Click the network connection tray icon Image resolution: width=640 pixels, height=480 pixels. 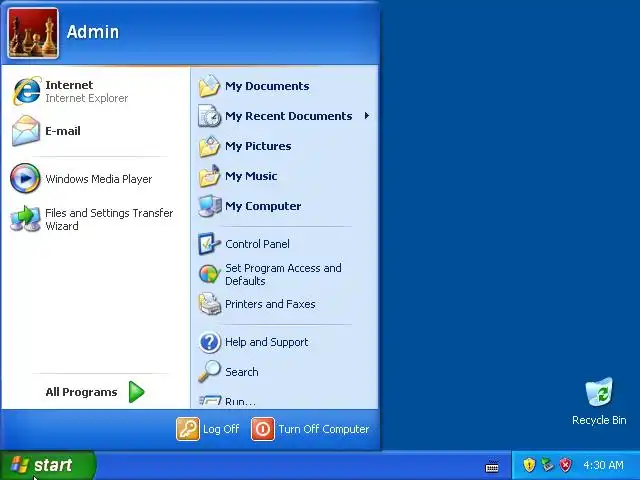click(x=547, y=464)
